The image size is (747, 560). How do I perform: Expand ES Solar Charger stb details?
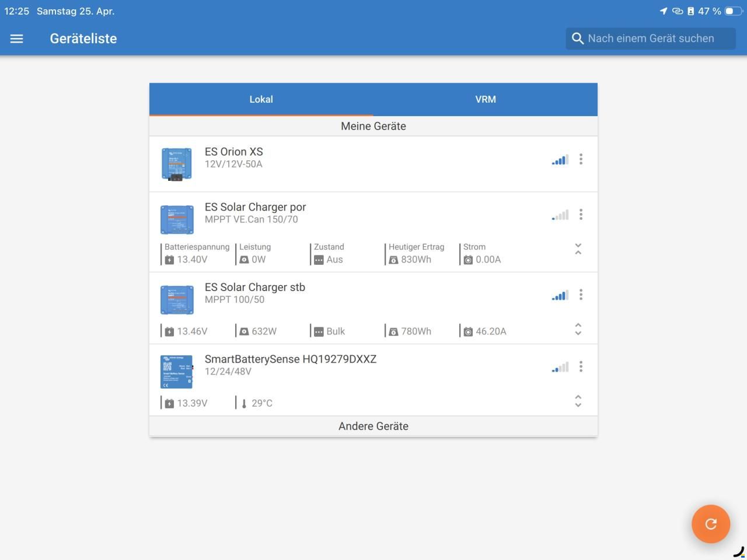578,329
